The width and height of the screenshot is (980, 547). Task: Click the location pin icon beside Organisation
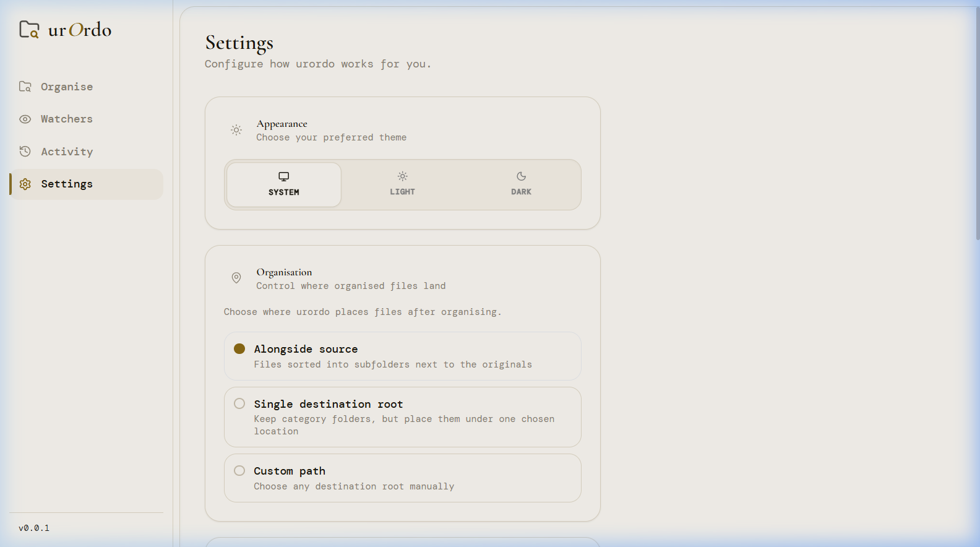(236, 278)
